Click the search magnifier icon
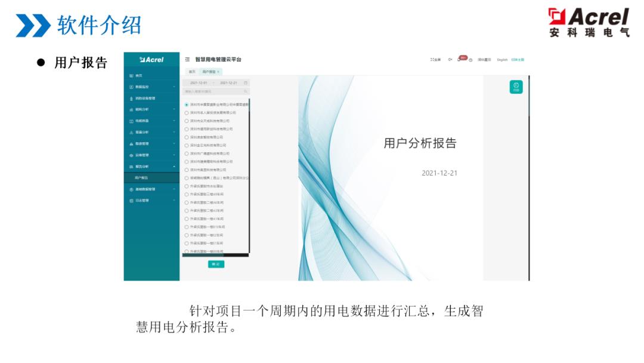The width and height of the screenshot is (644, 363). [245, 91]
